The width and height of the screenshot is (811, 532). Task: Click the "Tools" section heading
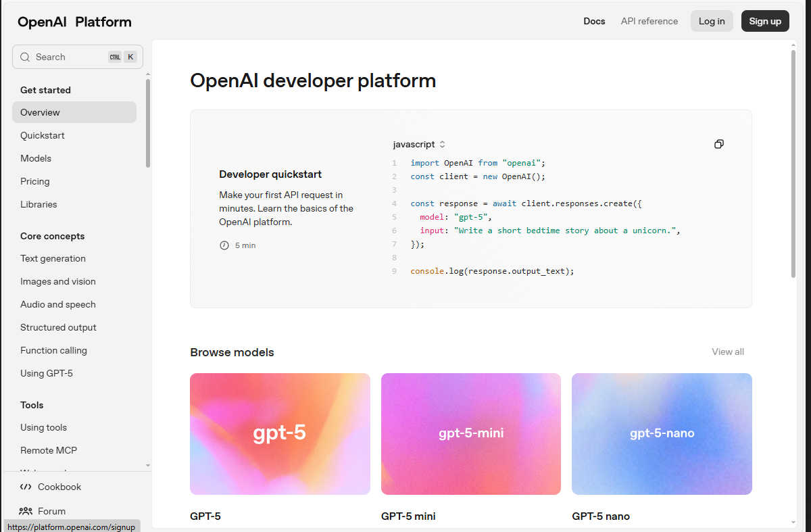click(x=32, y=405)
